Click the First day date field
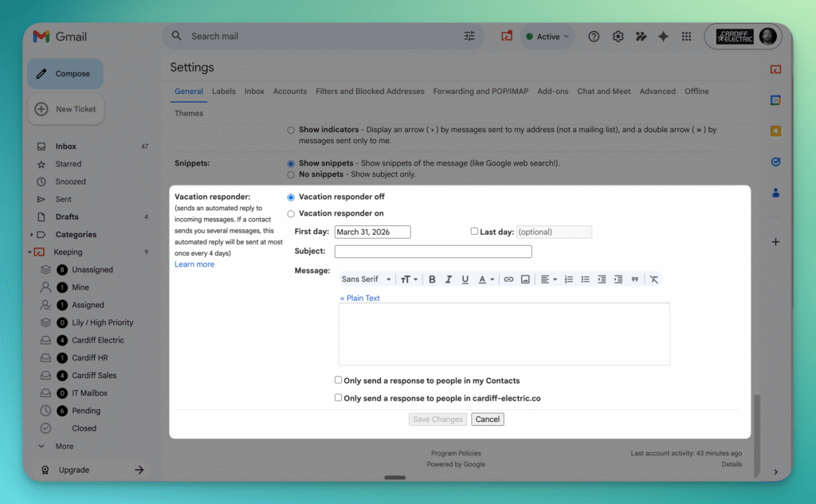This screenshot has height=504, width=816. (x=373, y=232)
